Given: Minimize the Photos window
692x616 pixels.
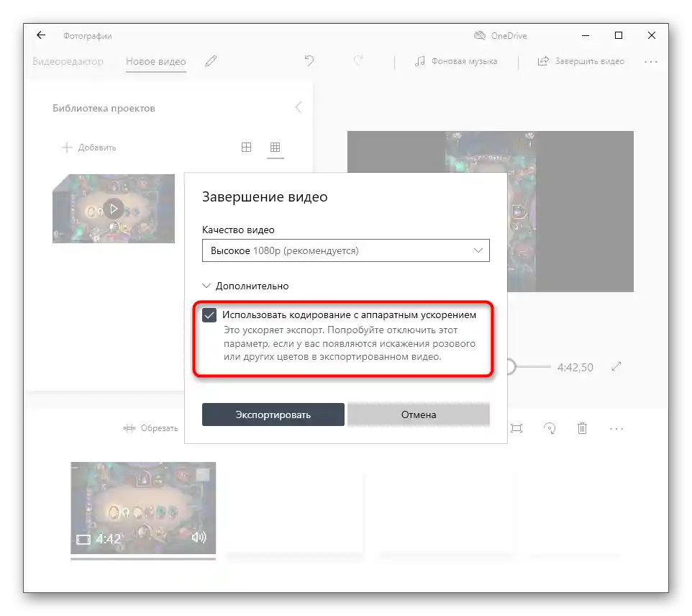Looking at the screenshot, I should pos(586,35).
